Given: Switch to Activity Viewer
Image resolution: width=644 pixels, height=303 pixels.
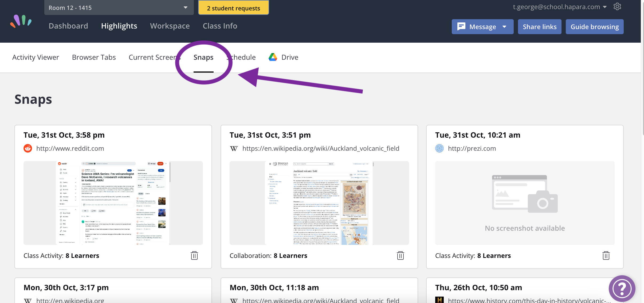Looking at the screenshot, I should click(x=36, y=57).
